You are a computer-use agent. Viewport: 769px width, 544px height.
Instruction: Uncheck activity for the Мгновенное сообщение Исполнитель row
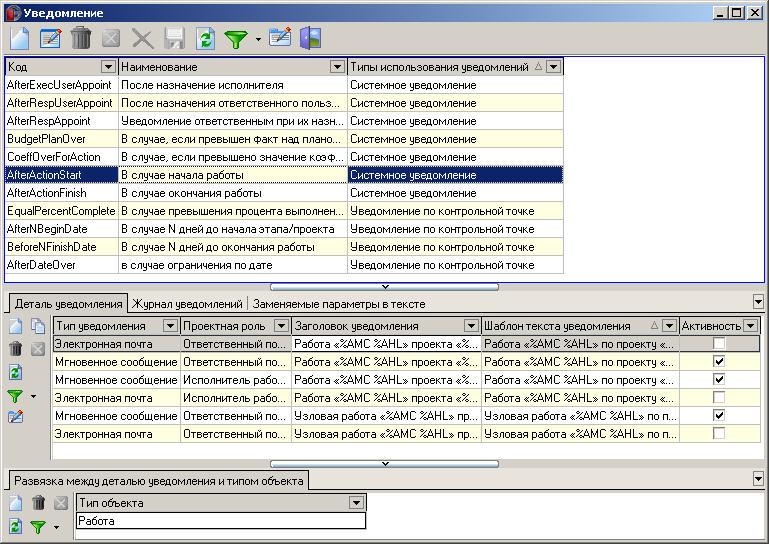719,379
